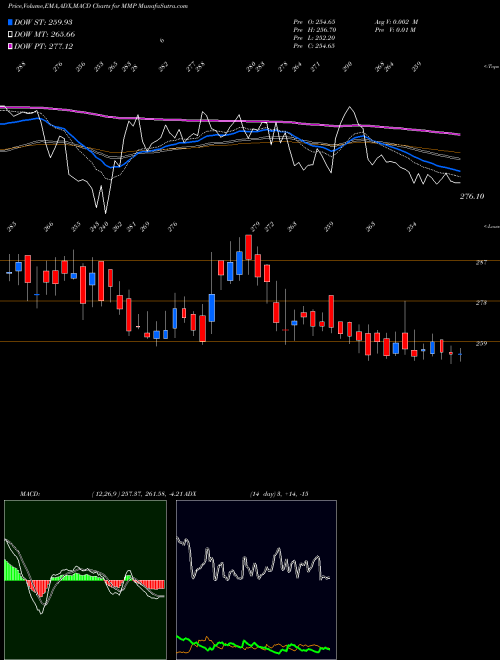Click the '272' low label

click(x=269, y=227)
